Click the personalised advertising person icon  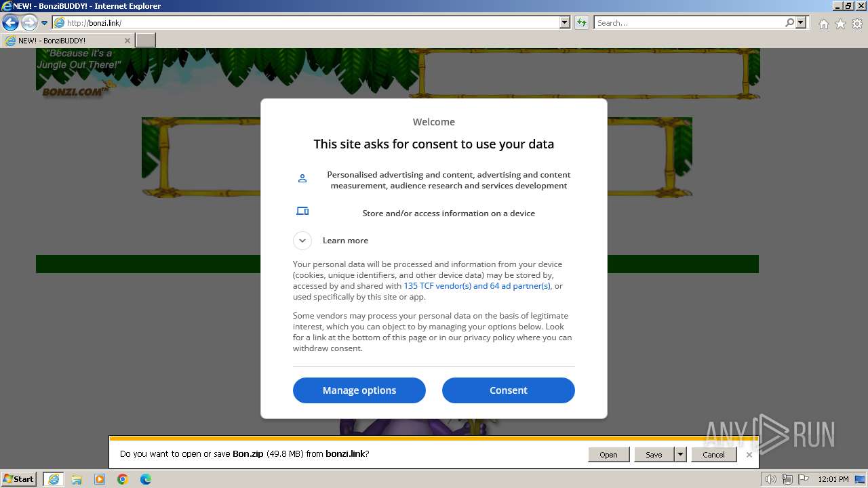pyautogui.click(x=302, y=178)
